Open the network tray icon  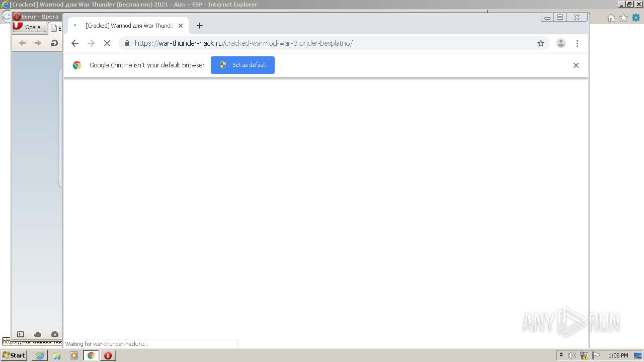[x=584, y=355]
